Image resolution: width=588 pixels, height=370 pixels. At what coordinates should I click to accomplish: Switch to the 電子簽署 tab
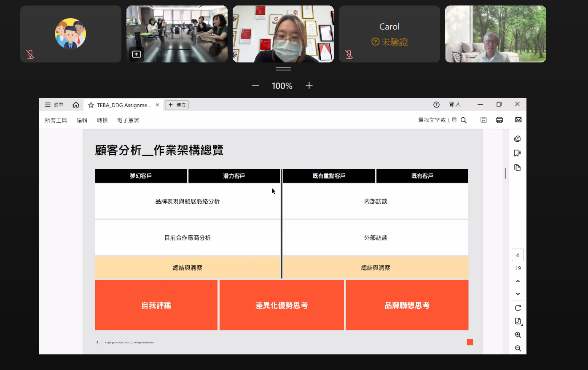[128, 120]
